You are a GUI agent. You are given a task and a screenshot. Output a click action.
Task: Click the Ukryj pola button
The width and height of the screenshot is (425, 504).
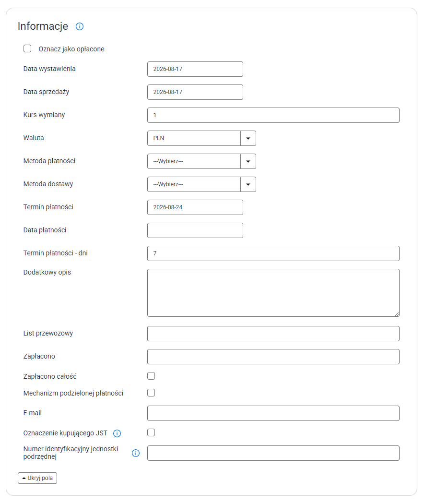[37, 478]
